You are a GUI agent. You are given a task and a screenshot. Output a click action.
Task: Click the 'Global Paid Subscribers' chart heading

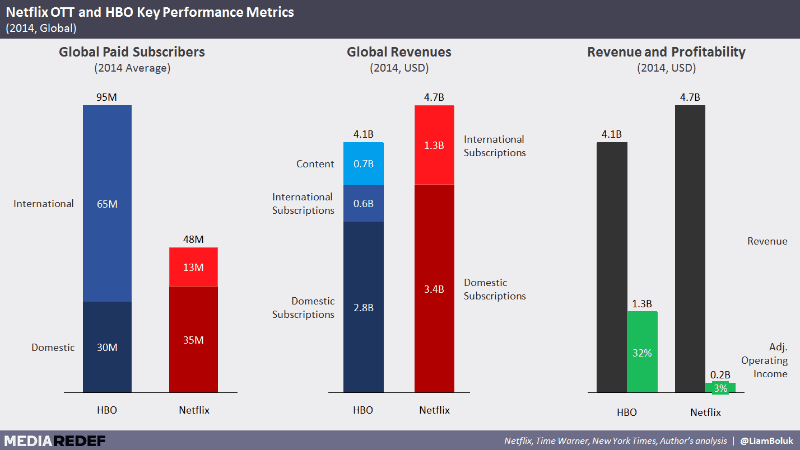click(x=132, y=52)
